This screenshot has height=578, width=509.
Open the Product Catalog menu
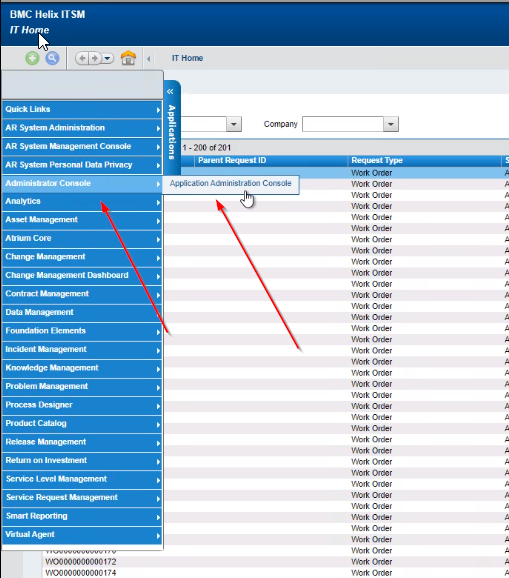coord(82,424)
